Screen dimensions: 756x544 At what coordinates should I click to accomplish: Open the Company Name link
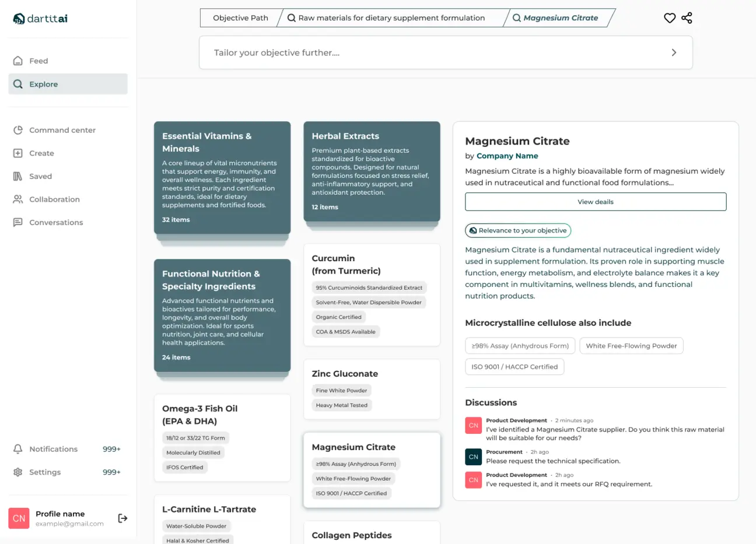pyautogui.click(x=507, y=156)
